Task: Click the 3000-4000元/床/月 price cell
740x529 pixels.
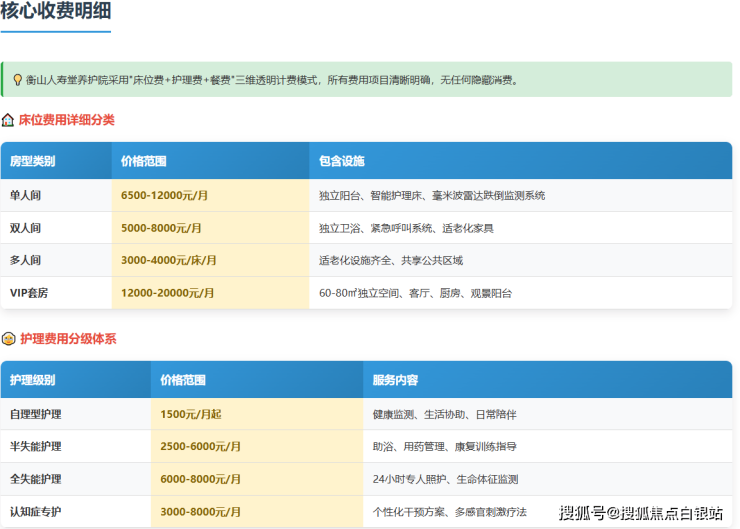Action: [x=168, y=261]
